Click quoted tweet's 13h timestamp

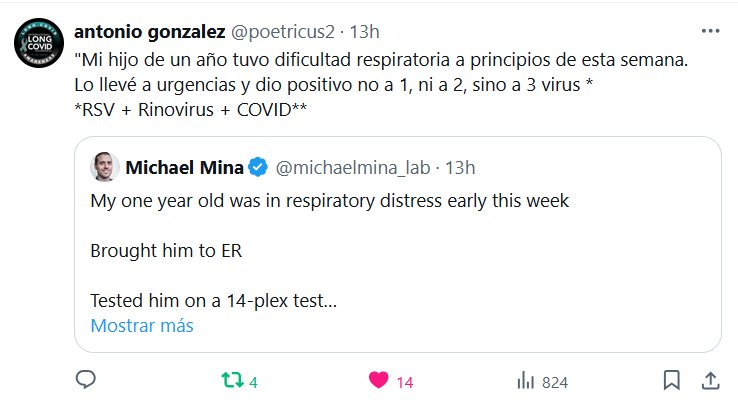tap(460, 165)
